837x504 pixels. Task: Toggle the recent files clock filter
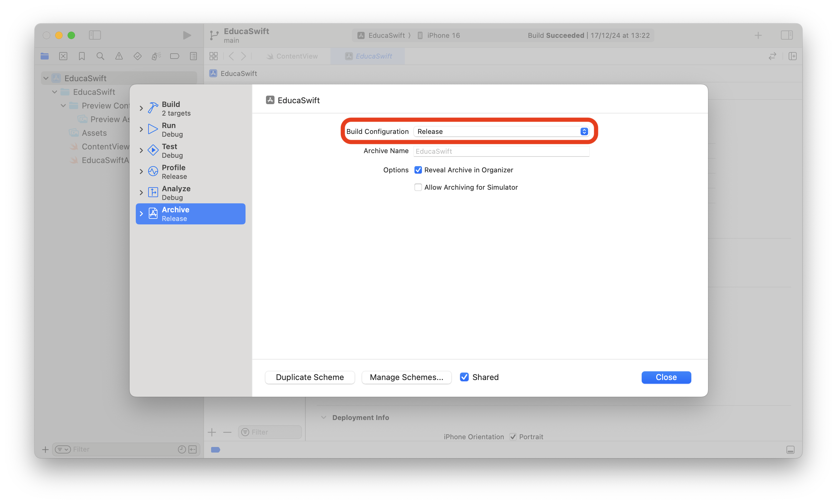[x=182, y=449]
